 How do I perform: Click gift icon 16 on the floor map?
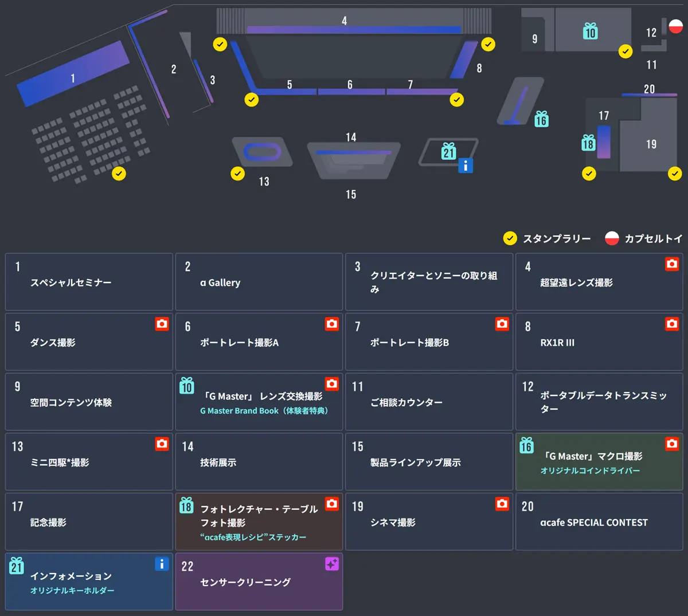[x=541, y=119]
